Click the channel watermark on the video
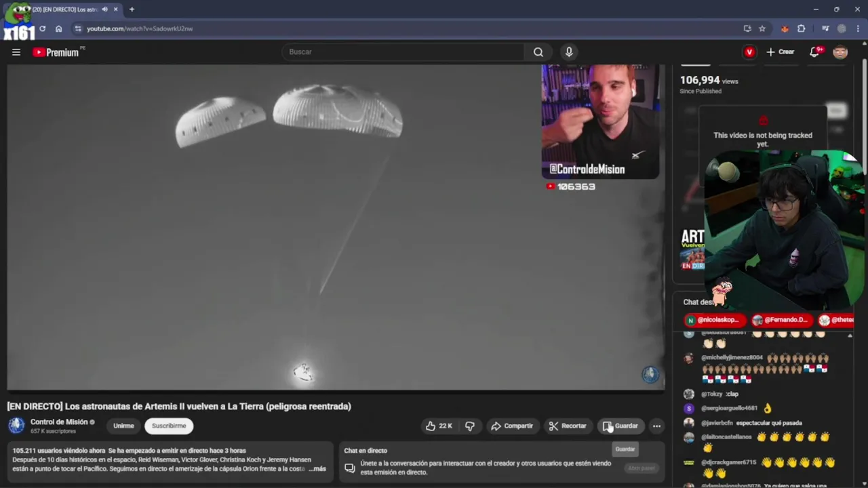The width and height of the screenshot is (868, 488). 650,374
